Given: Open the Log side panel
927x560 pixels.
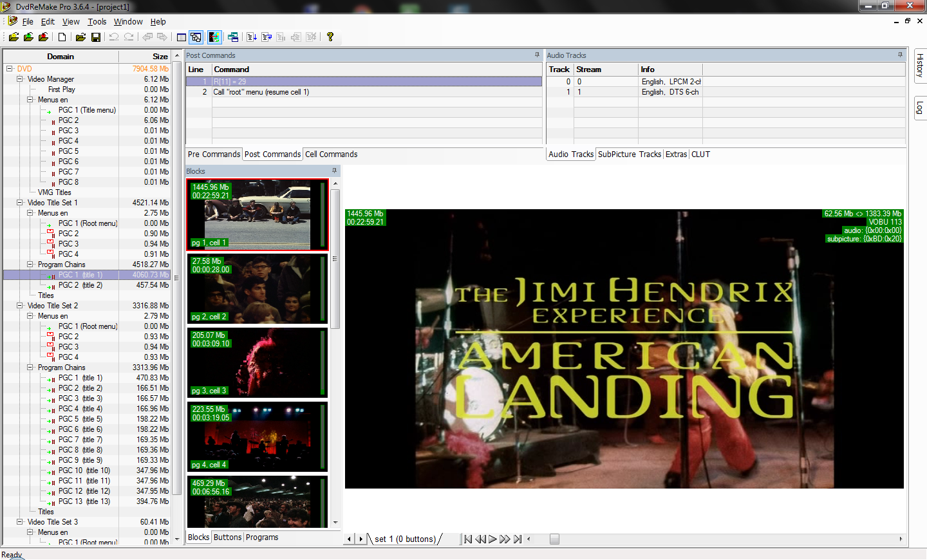Looking at the screenshot, I should coord(920,108).
